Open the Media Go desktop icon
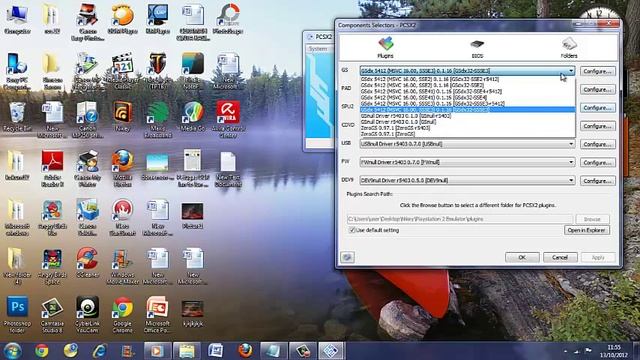The image size is (640, 360). (193, 117)
